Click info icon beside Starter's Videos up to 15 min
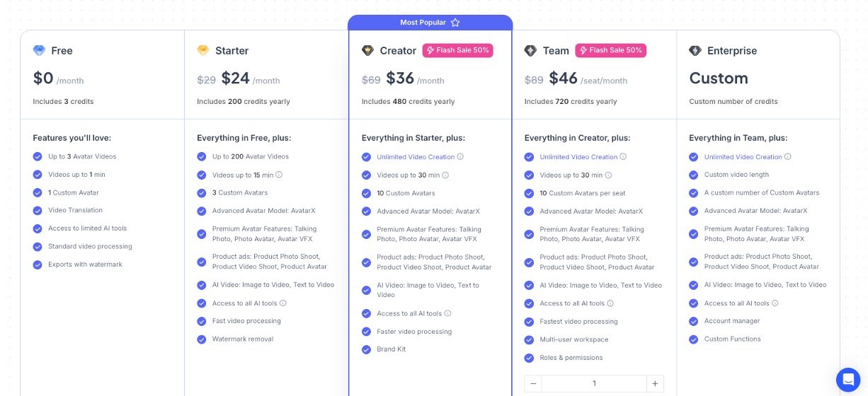Image resolution: width=868 pixels, height=396 pixels. click(279, 175)
